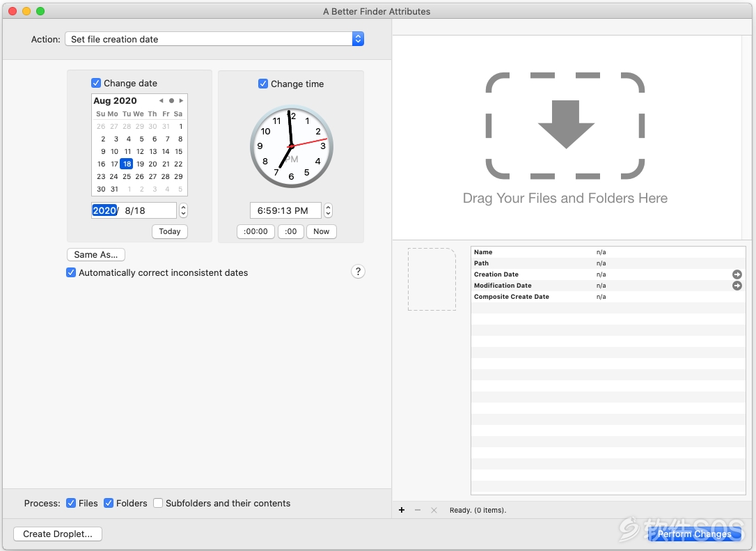Toggle the Change date checkbox

96,83
